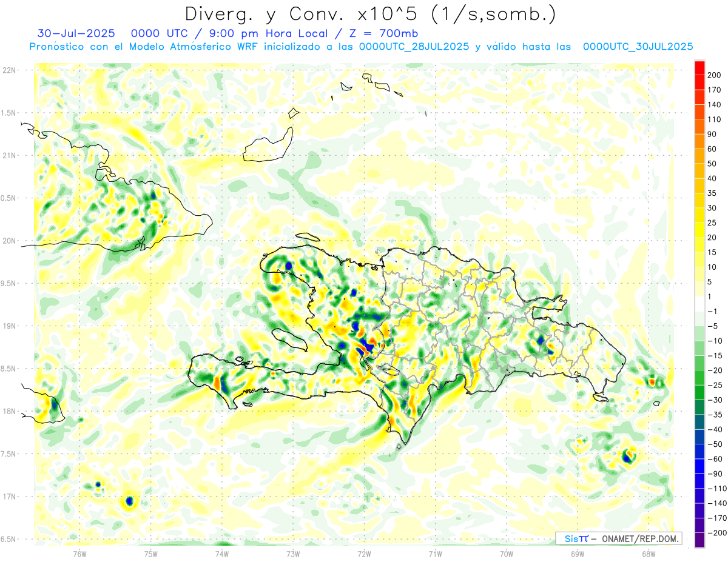Click the positive 60 legend value
The height and width of the screenshot is (562, 728).
(712, 149)
